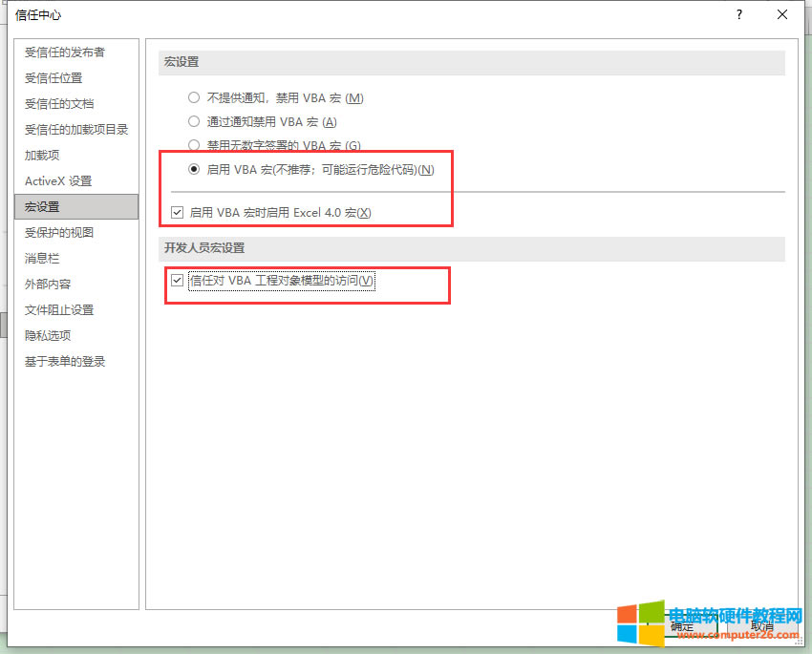
Task: Open 消息栏 settings
Action: pos(42,259)
